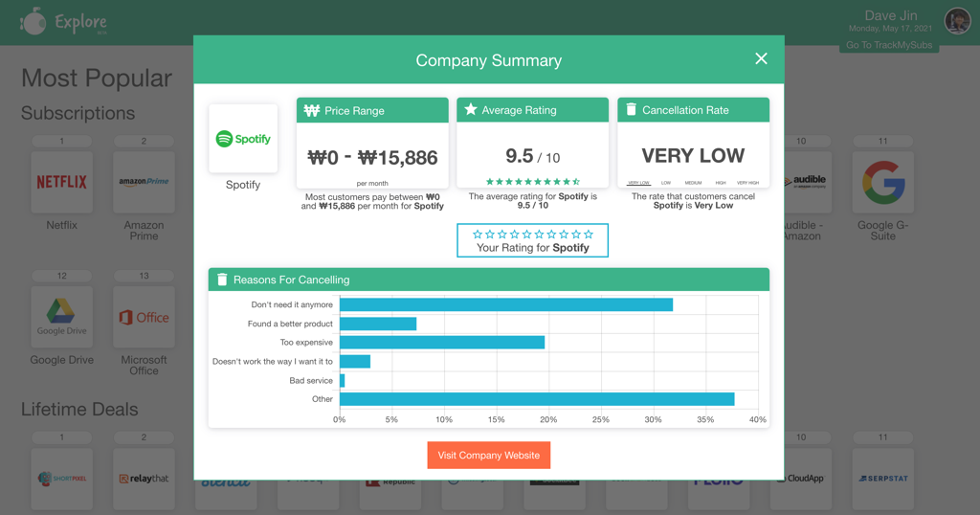Open the Microsoft Office subscription tile
Image resolution: width=980 pixels, height=515 pixels.
click(x=144, y=317)
